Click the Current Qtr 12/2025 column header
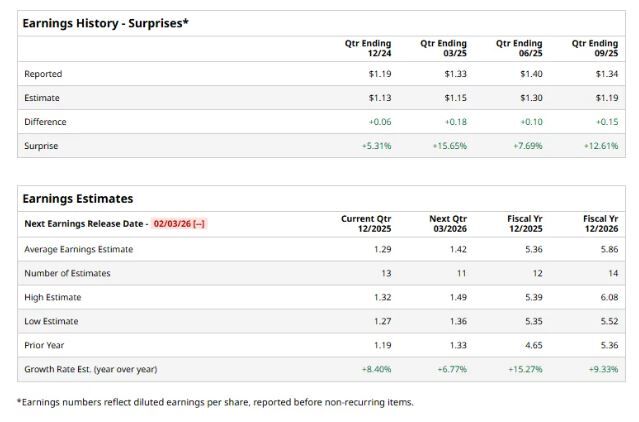This screenshot has height=422, width=639. point(365,223)
